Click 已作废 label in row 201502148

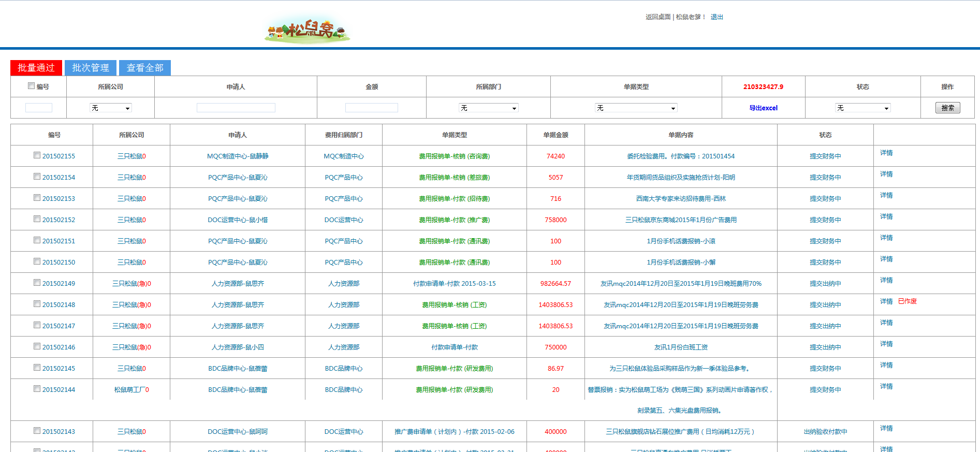(907, 302)
